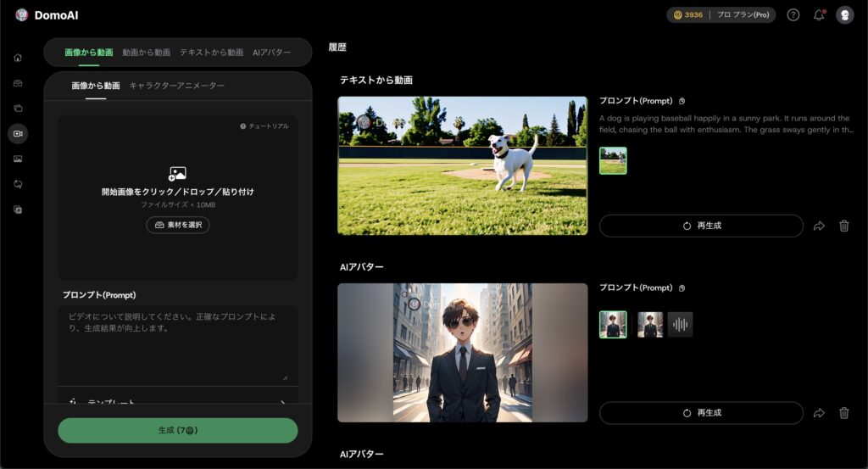Expand the テンプレート row chevron
The width and height of the screenshot is (868, 469).
tap(282, 402)
